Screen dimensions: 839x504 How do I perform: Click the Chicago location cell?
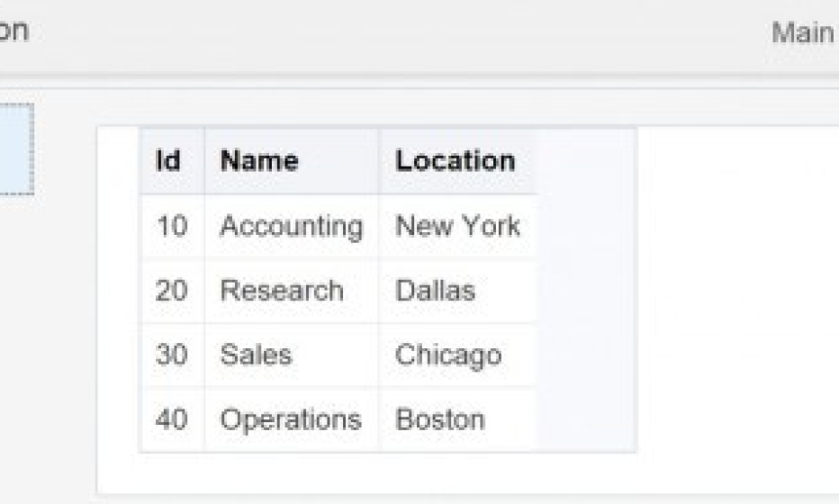(x=448, y=355)
